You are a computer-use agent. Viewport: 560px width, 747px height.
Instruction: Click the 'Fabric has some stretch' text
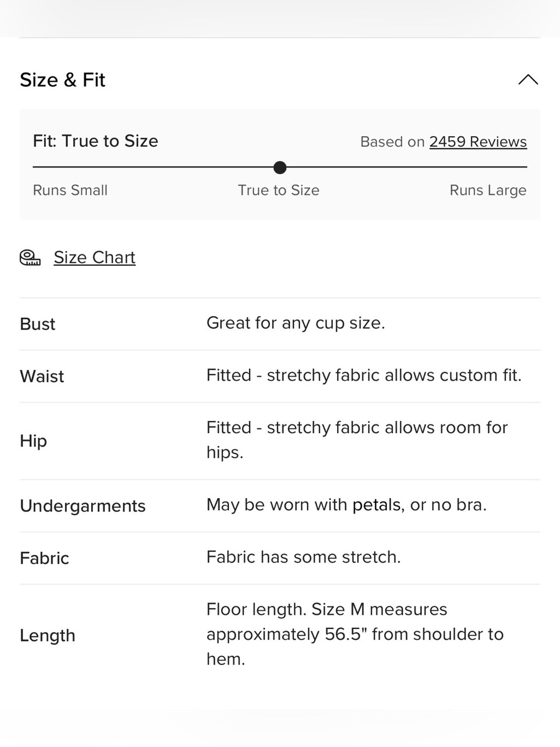(x=304, y=557)
